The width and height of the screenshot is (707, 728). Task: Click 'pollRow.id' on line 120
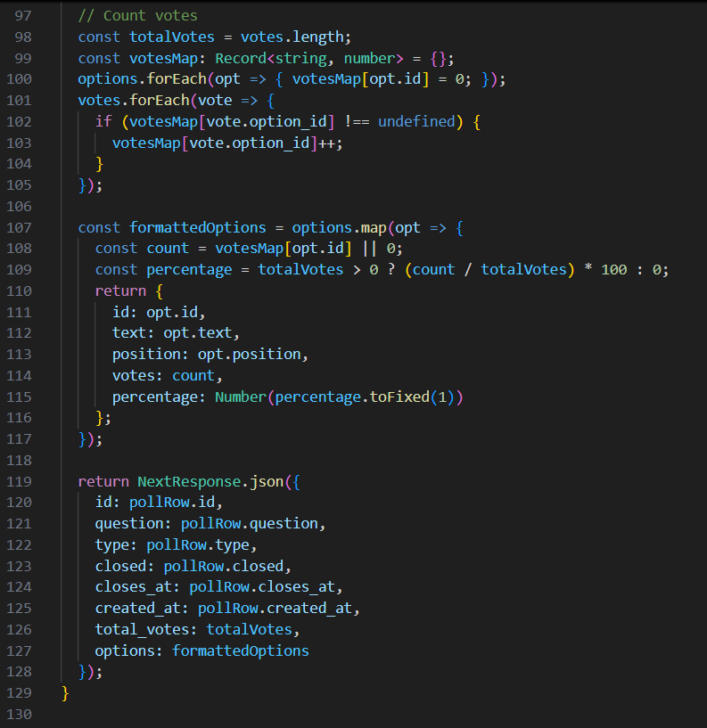tap(172, 503)
